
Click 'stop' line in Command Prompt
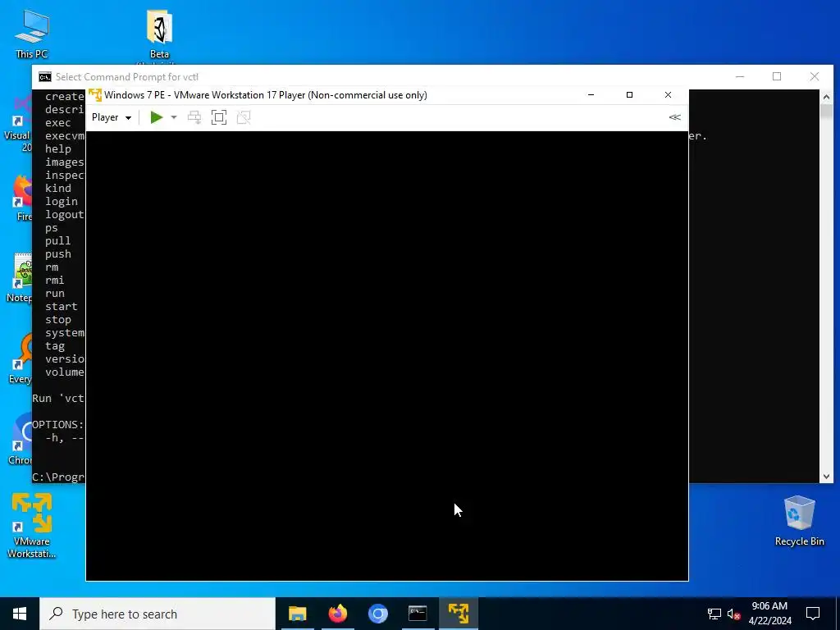click(x=58, y=320)
